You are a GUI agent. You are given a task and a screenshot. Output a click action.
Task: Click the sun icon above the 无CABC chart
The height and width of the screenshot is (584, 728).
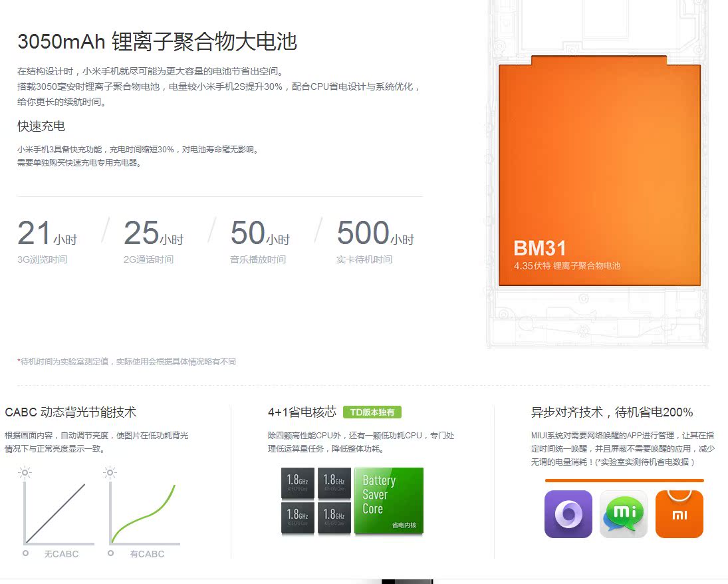[x=25, y=473]
